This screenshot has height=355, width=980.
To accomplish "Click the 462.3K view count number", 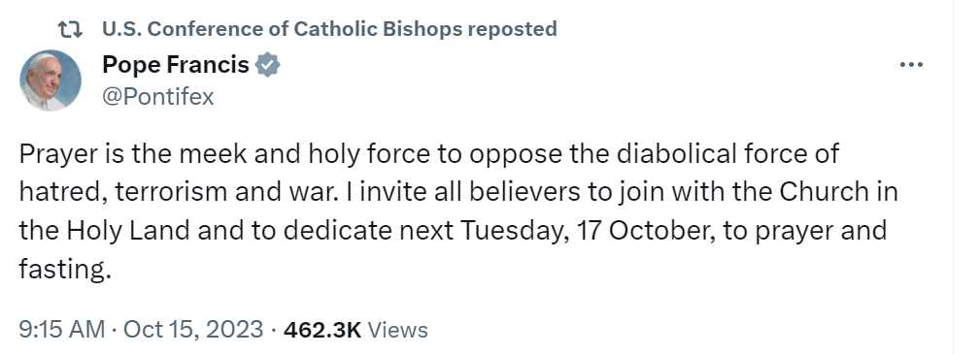I will [x=322, y=330].
